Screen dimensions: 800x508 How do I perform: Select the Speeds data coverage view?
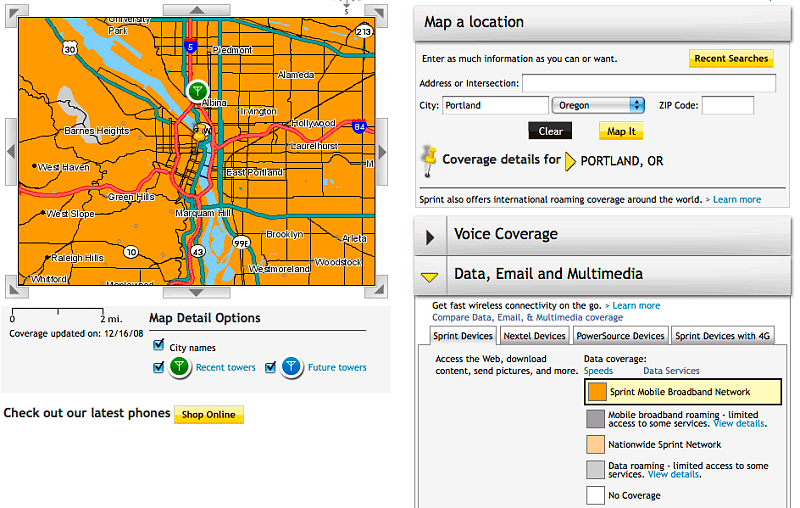(x=598, y=371)
